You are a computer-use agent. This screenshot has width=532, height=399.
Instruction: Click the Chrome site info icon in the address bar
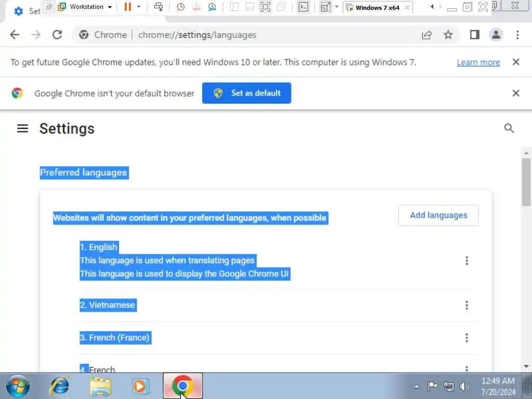tap(84, 35)
